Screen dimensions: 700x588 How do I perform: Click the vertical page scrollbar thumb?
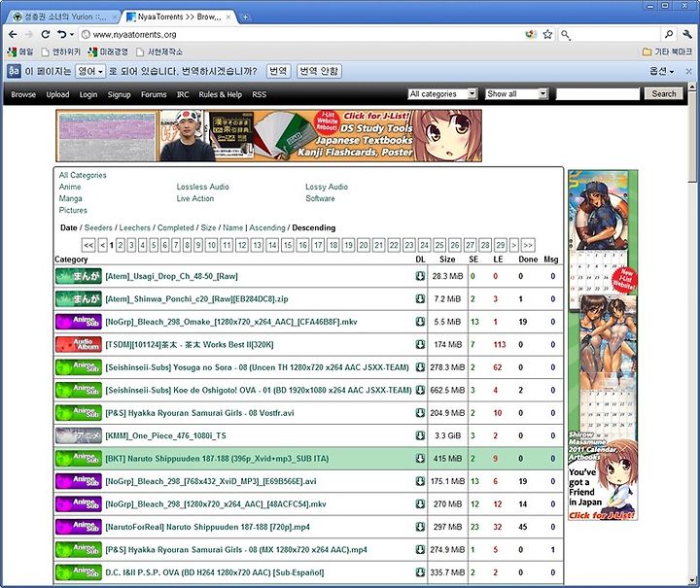point(692,136)
